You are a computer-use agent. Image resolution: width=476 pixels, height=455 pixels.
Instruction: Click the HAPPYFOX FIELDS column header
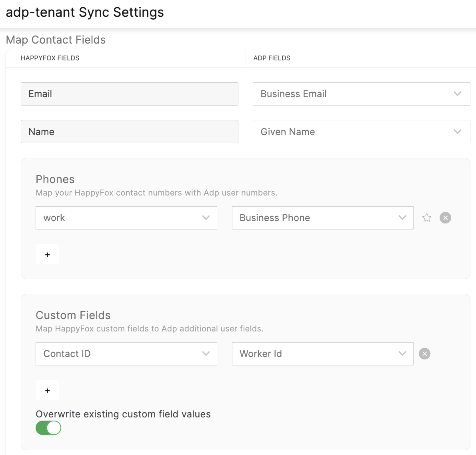[x=50, y=58]
